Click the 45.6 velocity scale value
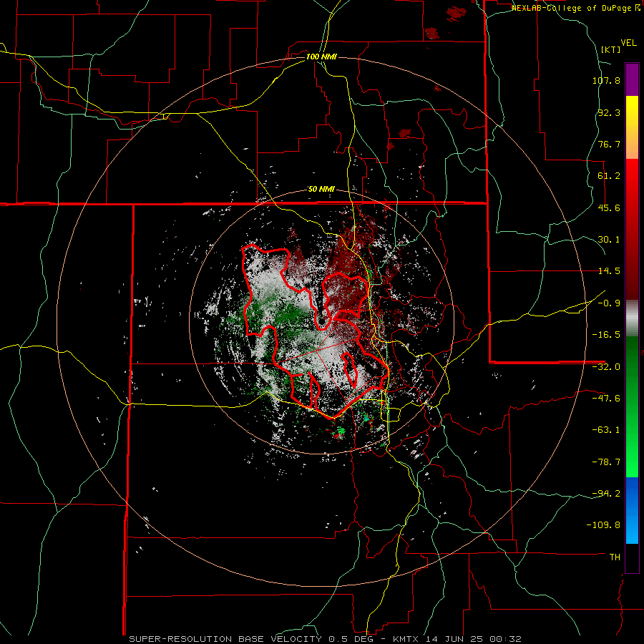Screen dimensions: 644x644 coord(609,208)
